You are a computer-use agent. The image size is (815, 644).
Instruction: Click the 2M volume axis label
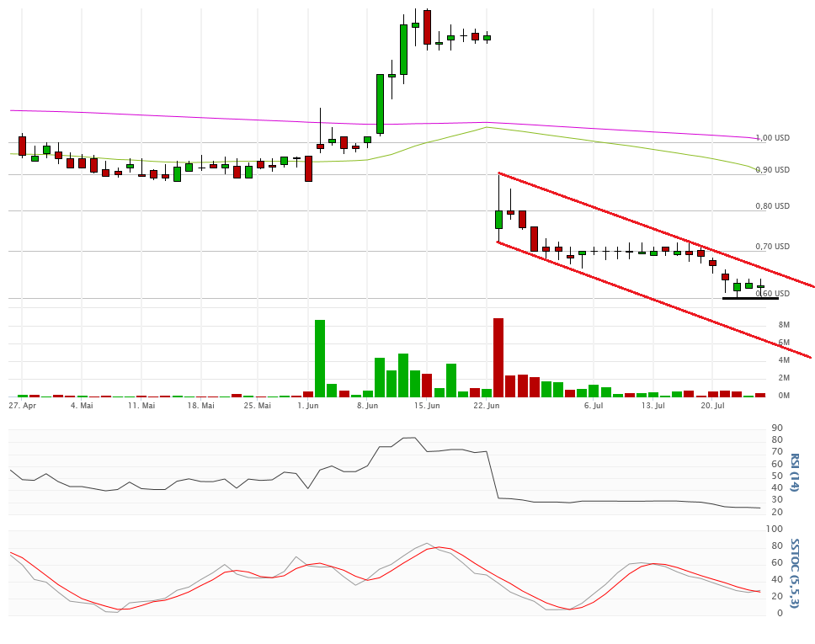tap(784, 378)
